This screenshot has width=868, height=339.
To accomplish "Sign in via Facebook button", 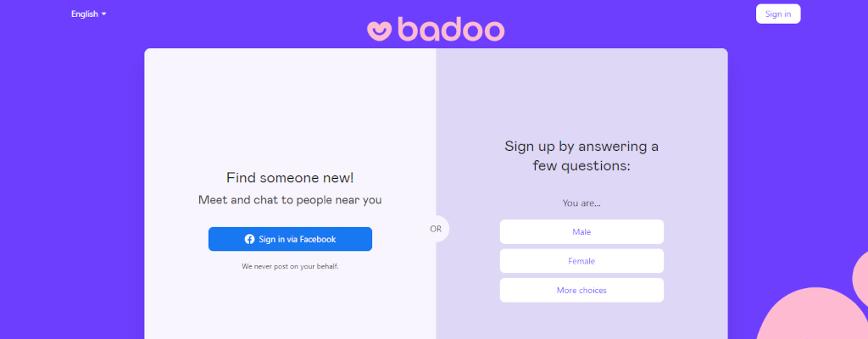I will (290, 239).
